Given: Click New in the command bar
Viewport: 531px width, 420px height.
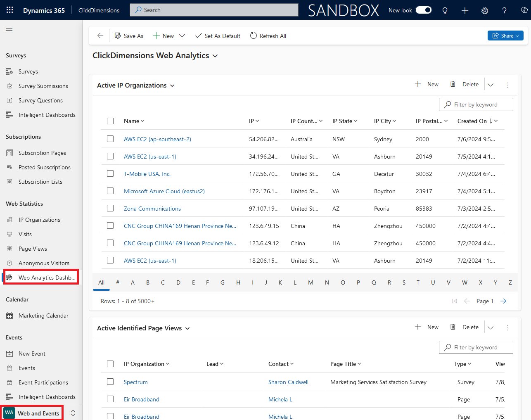Looking at the screenshot, I should tap(164, 36).
